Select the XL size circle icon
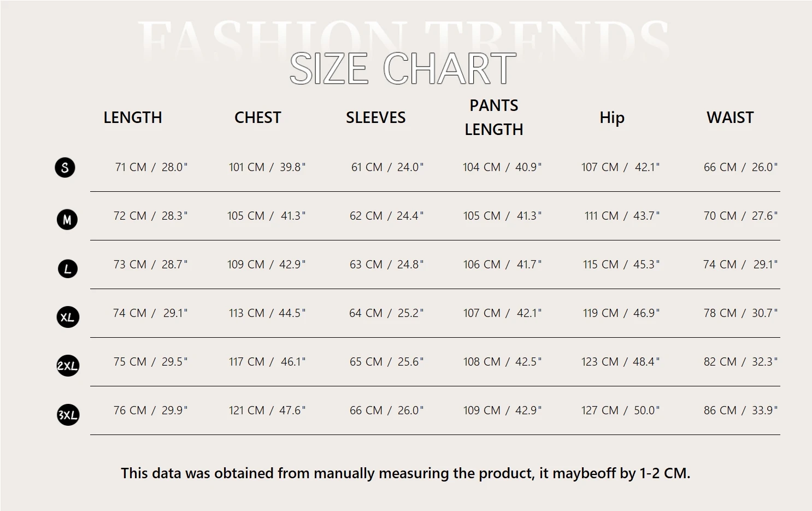Screen dimensions: 812x511 pos(68,317)
